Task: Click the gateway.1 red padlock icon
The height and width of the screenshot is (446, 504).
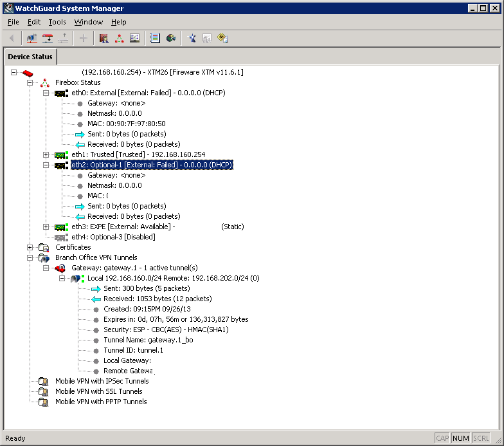Action: [x=60, y=268]
